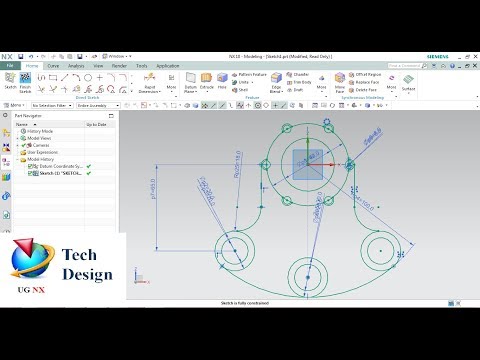This screenshot has height=360, width=480.
Task: Switch to the Render tab
Action: pos(119,66)
